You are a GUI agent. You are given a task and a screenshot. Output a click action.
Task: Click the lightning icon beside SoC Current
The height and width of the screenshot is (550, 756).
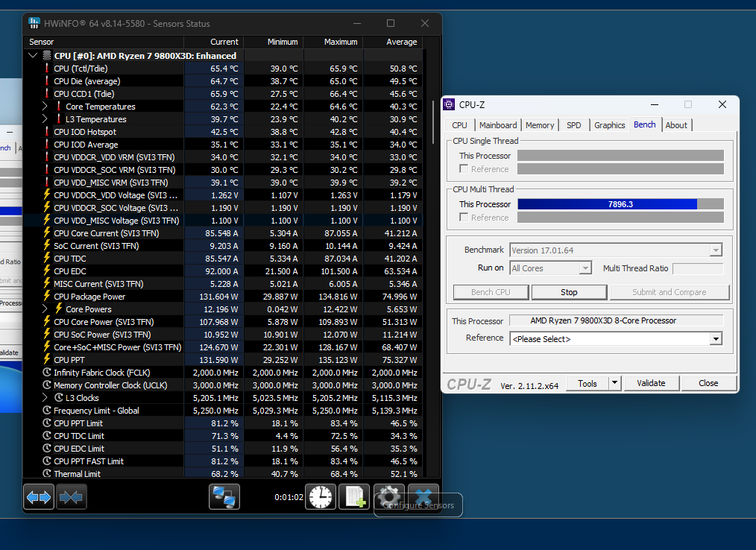coord(47,245)
